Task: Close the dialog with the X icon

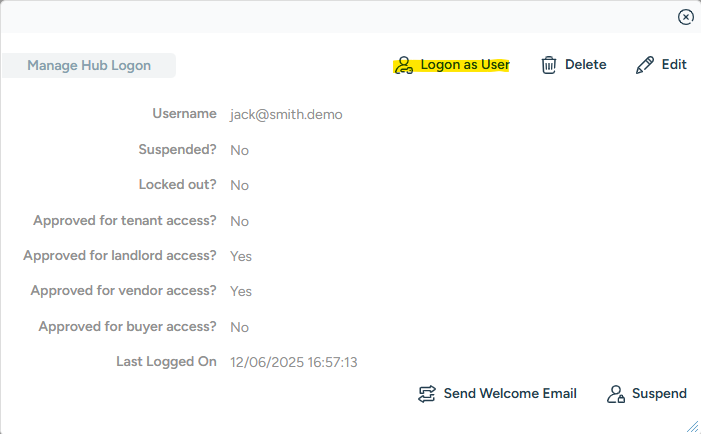Action: coord(685,17)
